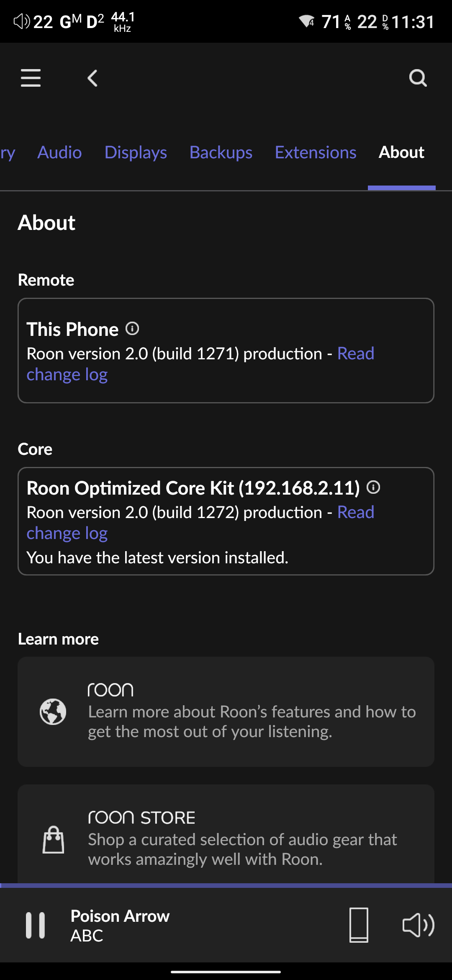Go to the Extensions tab
Screen dimensions: 452x980
click(316, 152)
